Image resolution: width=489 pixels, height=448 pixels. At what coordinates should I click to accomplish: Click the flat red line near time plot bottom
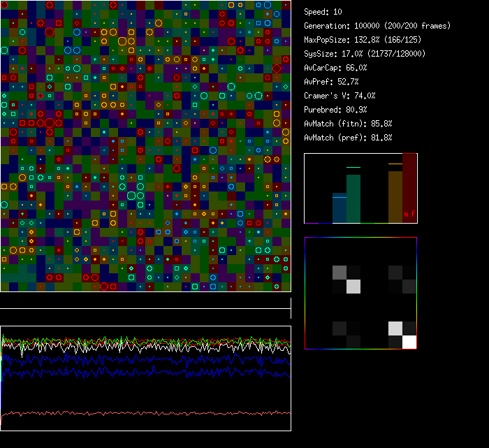pyautogui.click(x=145, y=413)
